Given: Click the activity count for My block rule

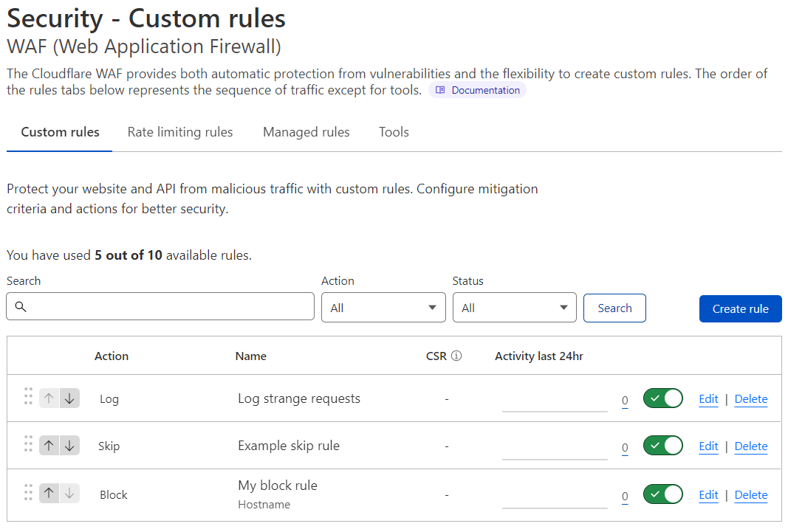Looking at the screenshot, I should pos(624,495).
